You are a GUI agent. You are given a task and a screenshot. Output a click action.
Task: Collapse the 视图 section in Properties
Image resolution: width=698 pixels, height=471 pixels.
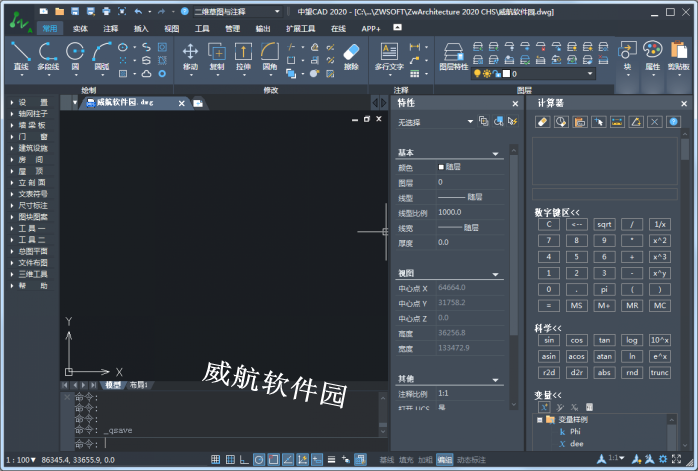tap(495, 274)
